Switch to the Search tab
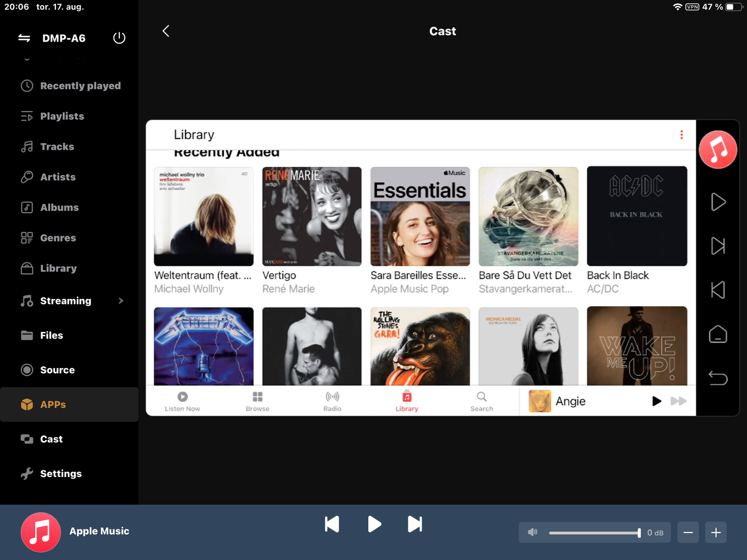 point(482,401)
